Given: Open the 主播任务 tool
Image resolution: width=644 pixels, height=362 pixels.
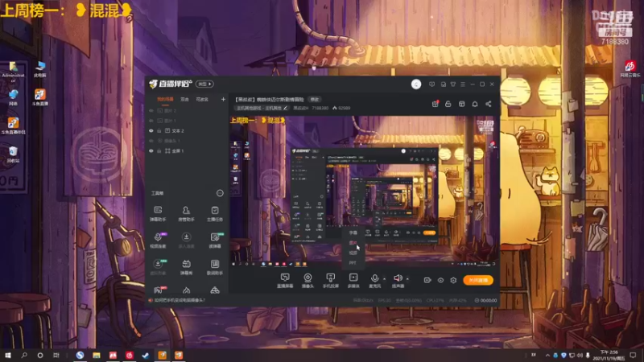Looking at the screenshot, I should [x=215, y=214].
